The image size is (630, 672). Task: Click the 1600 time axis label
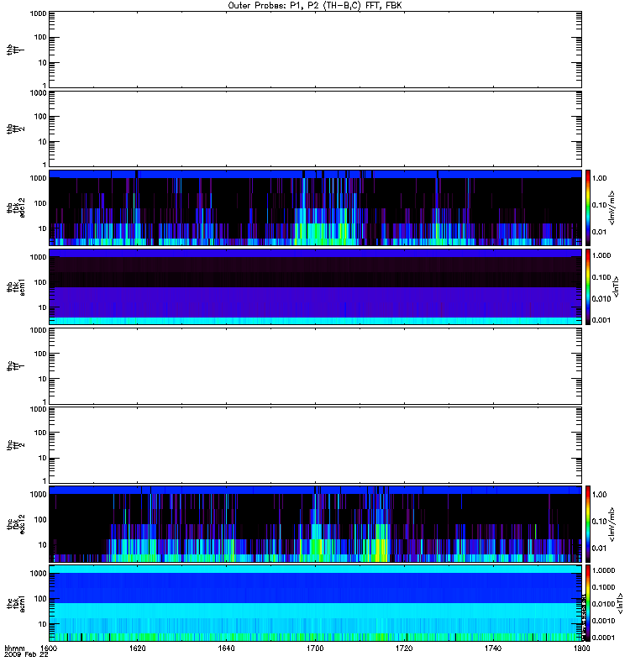point(48,648)
